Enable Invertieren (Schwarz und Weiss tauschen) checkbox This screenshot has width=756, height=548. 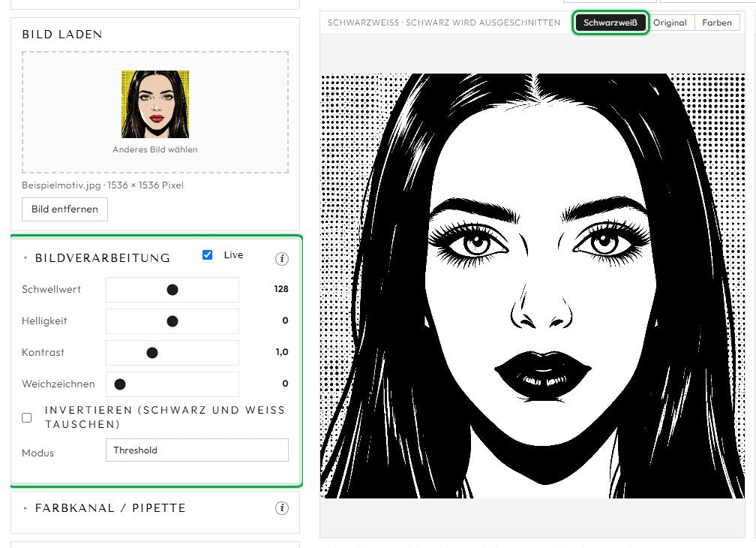coord(27,417)
